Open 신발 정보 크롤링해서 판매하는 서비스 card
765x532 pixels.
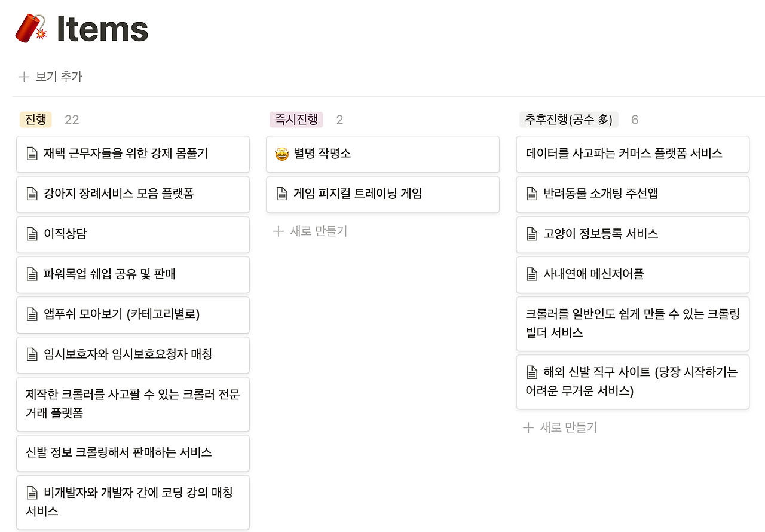click(133, 453)
